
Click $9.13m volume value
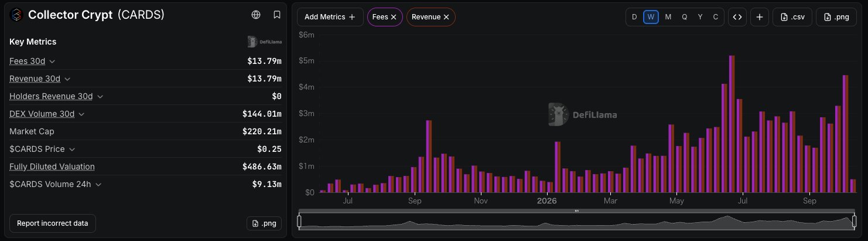coord(266,184)
